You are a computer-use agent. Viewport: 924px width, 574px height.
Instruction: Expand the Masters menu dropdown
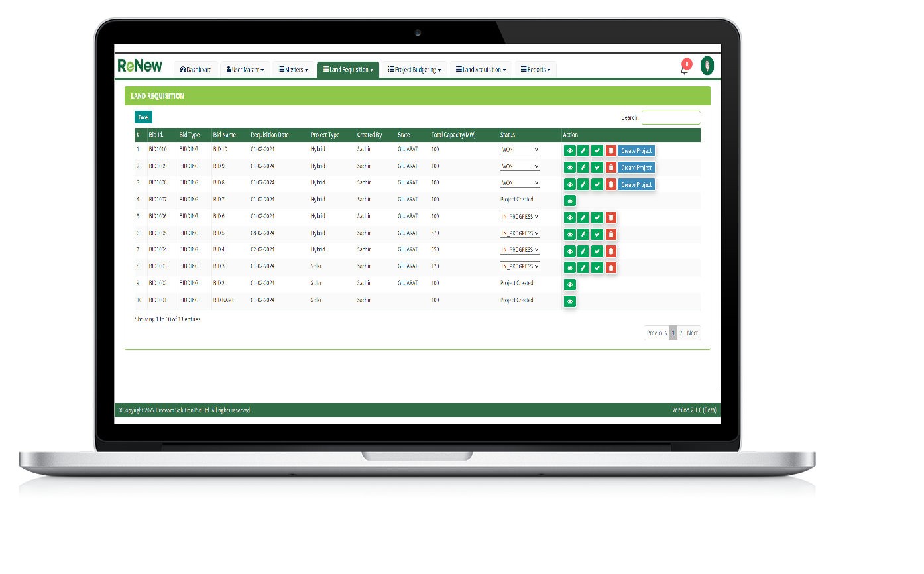pyautogui.click(x=293, y=70)
